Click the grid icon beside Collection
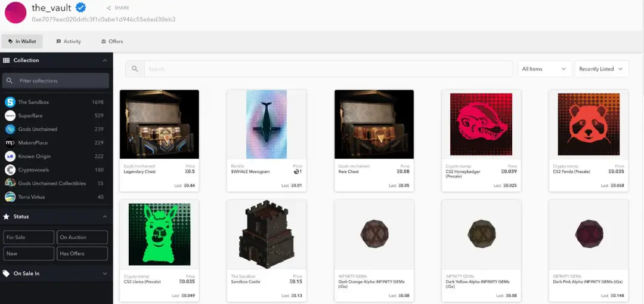644x304 pixels. point(6,60)
